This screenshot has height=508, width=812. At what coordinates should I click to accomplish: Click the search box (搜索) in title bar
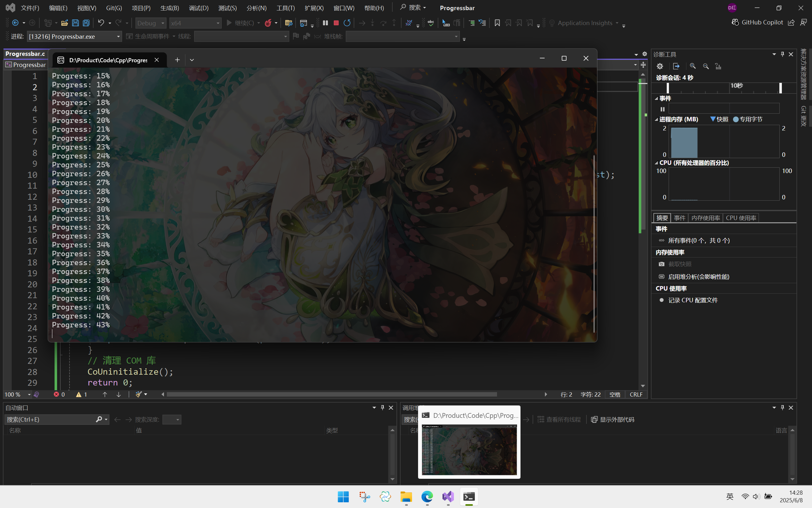413,7
